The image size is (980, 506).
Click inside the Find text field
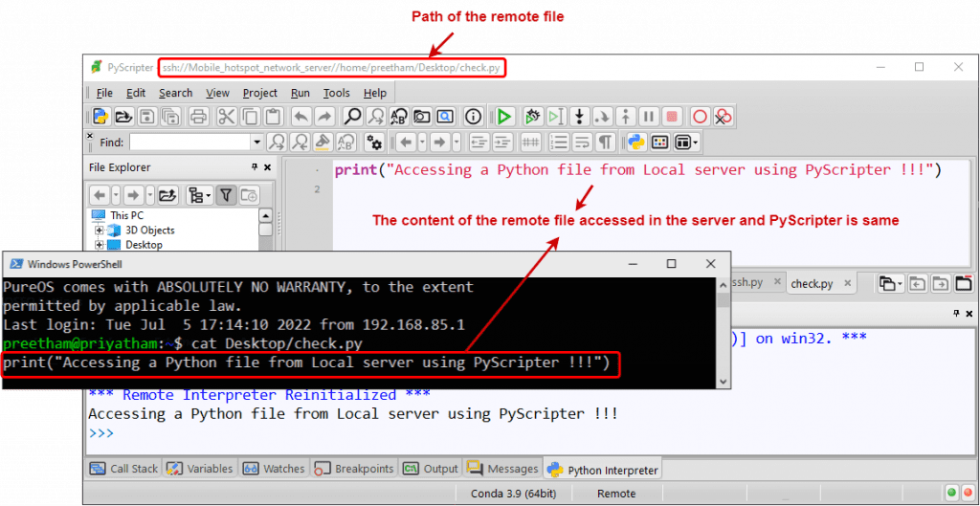[190, 143]
